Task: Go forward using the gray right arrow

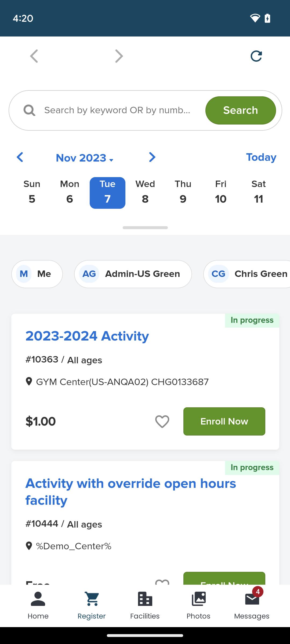Action: point(119,56)
